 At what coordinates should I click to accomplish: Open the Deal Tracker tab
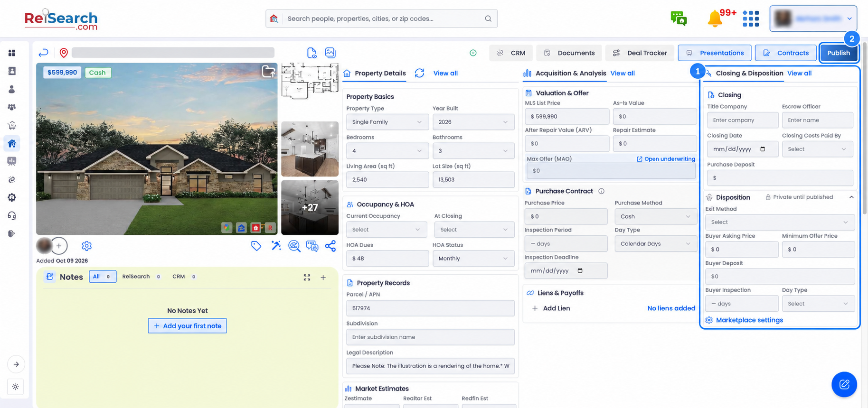pos(640,53)
